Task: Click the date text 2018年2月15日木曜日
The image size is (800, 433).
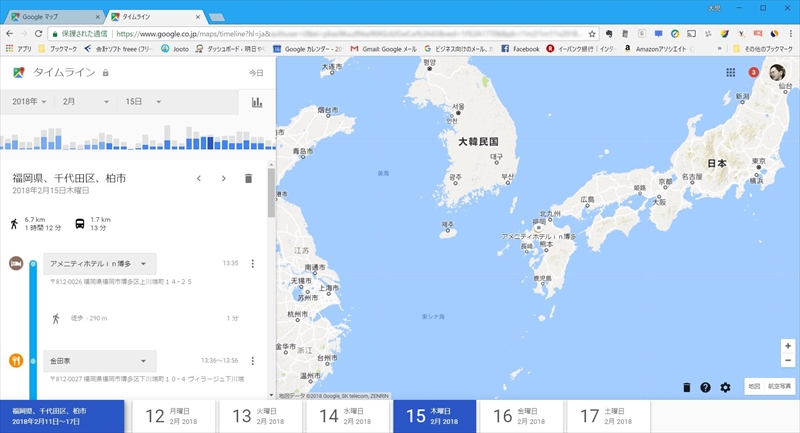Action: tap(51, 191)
